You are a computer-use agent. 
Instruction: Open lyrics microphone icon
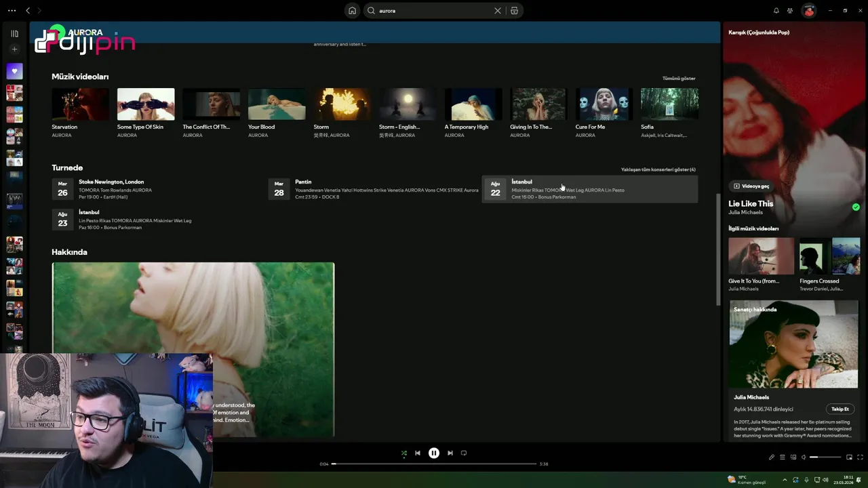(772, 457)
